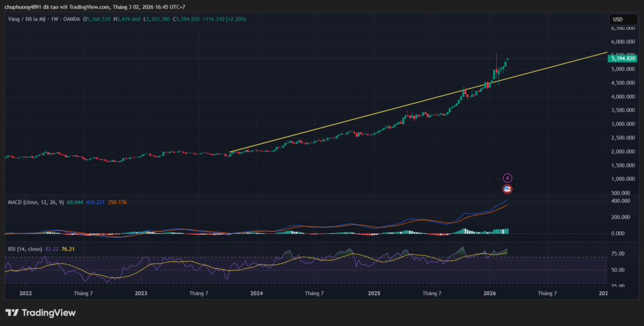Click the 3,000.000 price scale label
644x326 pixels.
(622, 124)
